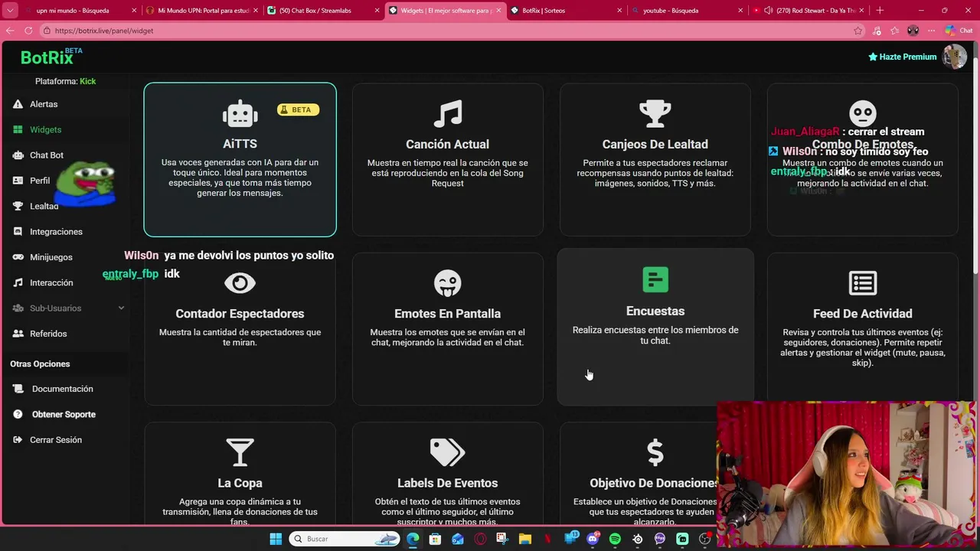Click the Contador Espectadores eye icon

240,283
